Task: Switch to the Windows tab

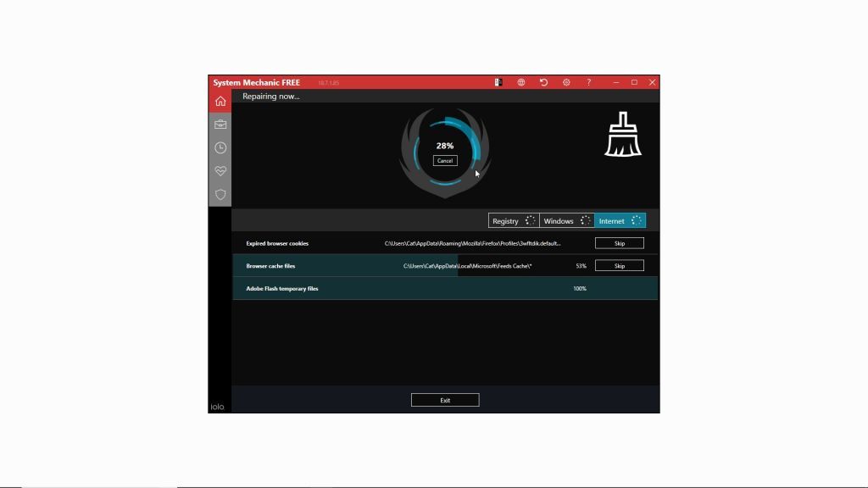Action: pyautogui.click(x=567, y=221)
